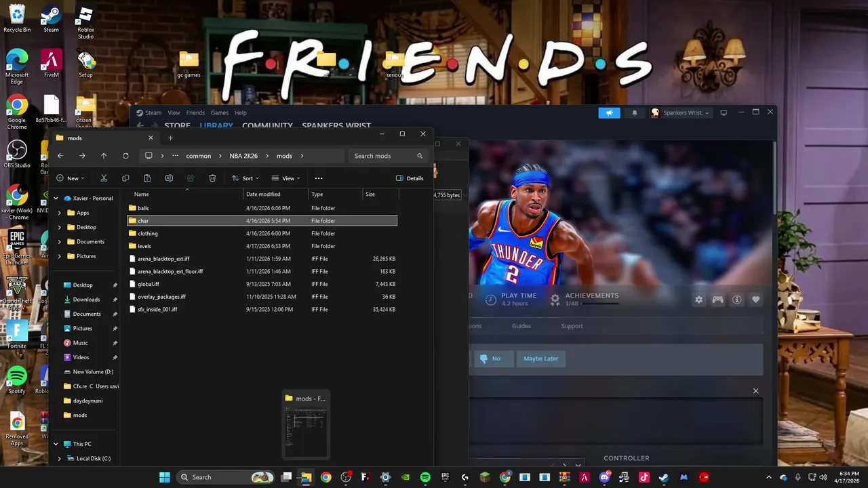Refresh the mods folder view
The height and width of the screenshot is (488, 868).
pos(125,156)
